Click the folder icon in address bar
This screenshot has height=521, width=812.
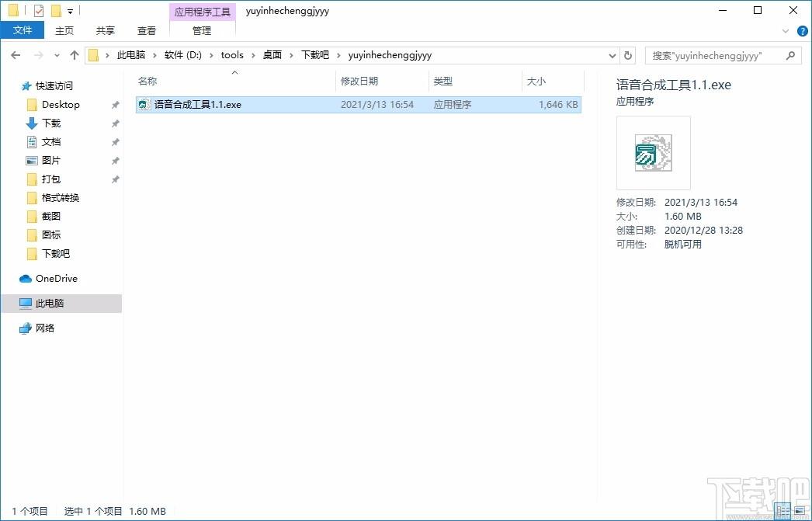click(93, 55)
